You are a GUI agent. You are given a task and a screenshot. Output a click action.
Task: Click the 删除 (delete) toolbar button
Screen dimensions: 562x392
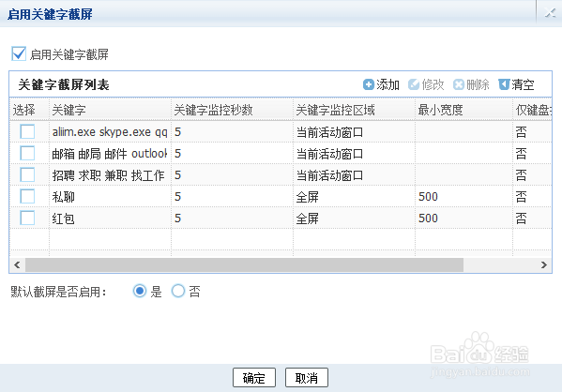(x=471, y=84)
